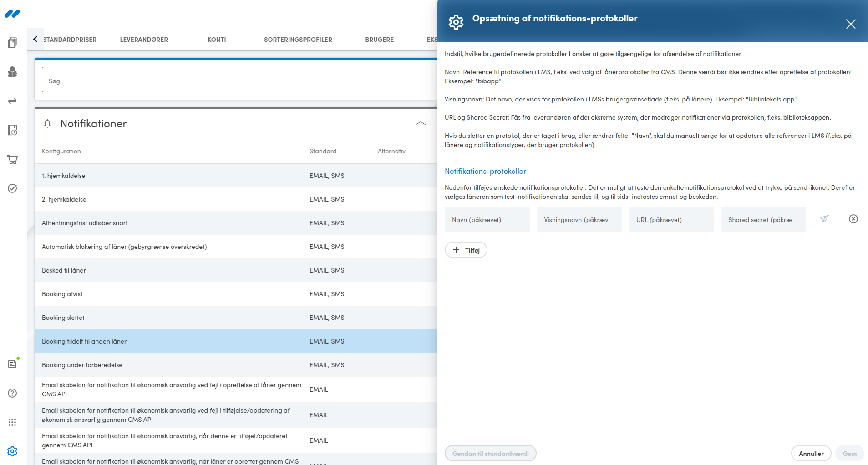The width and height of the screenshot is (868, 465).
Task: Click the Notifikationer section title
Action: point(93,123)
